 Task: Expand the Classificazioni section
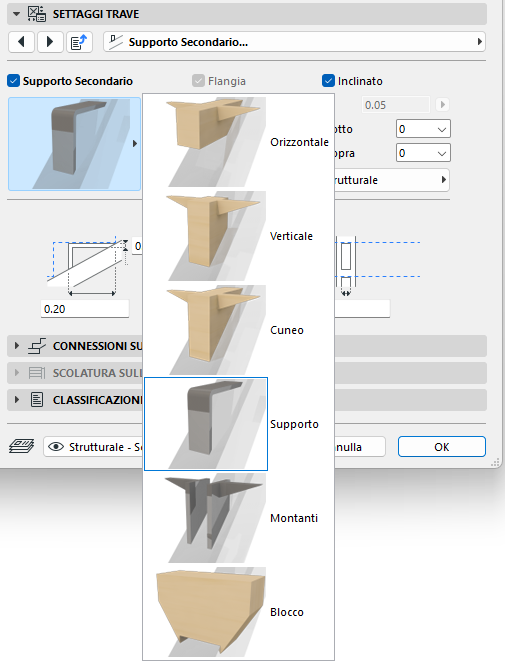[17, 400]
